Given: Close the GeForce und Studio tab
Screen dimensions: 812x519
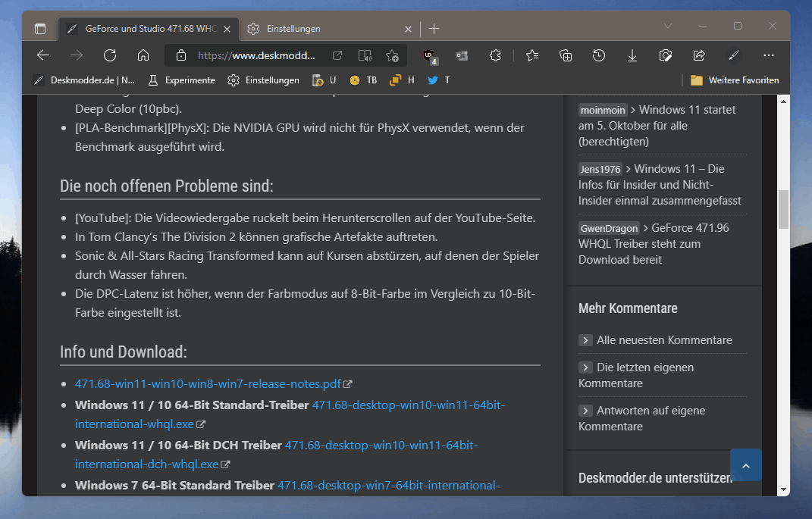Looking at the screenshot, I should point(227,29).
